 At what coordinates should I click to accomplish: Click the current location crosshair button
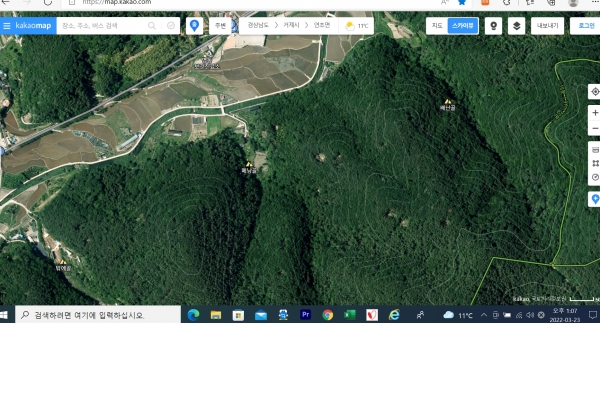pyautogui.click(x=594, y=92)
